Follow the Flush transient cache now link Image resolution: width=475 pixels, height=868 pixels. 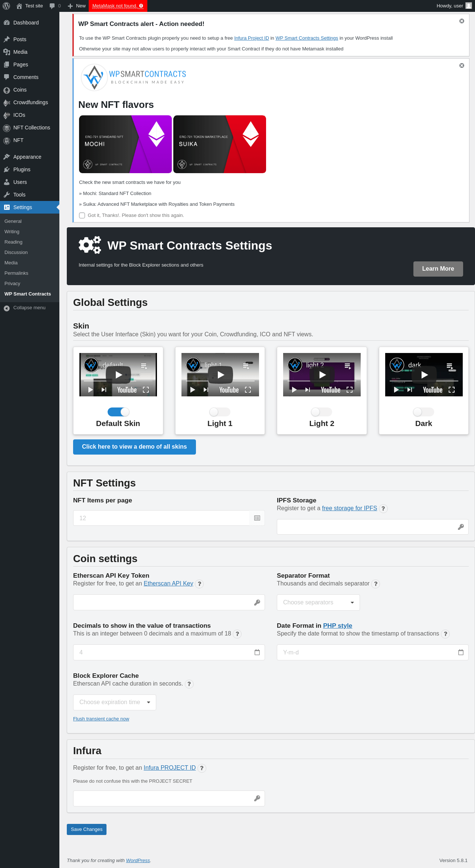pos(101,719)
